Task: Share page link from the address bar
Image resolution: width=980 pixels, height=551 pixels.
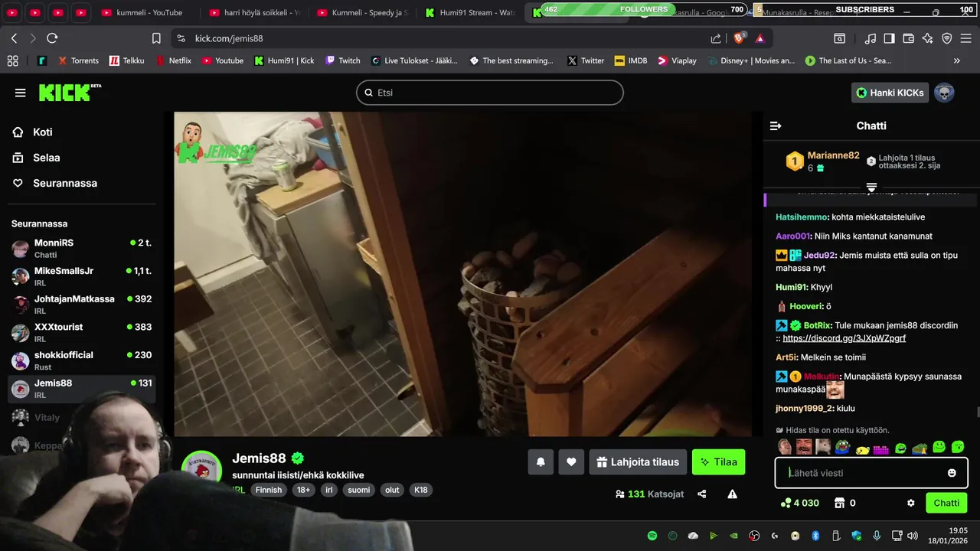Action: 716,38
